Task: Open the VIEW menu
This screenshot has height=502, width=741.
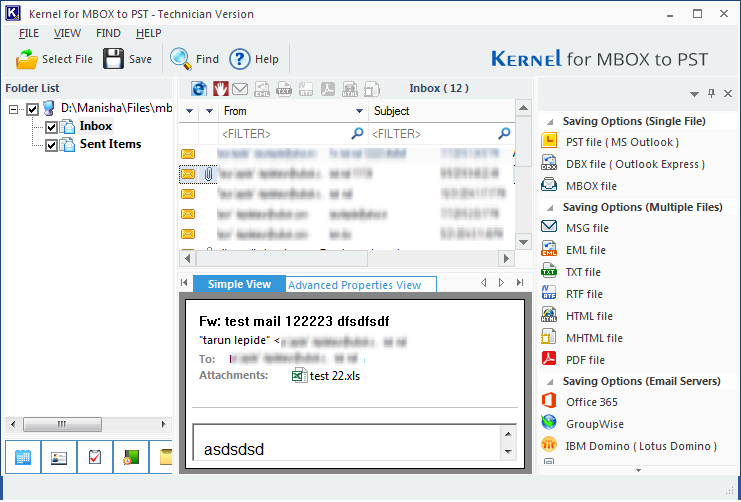Action: (x=67, y=34)
